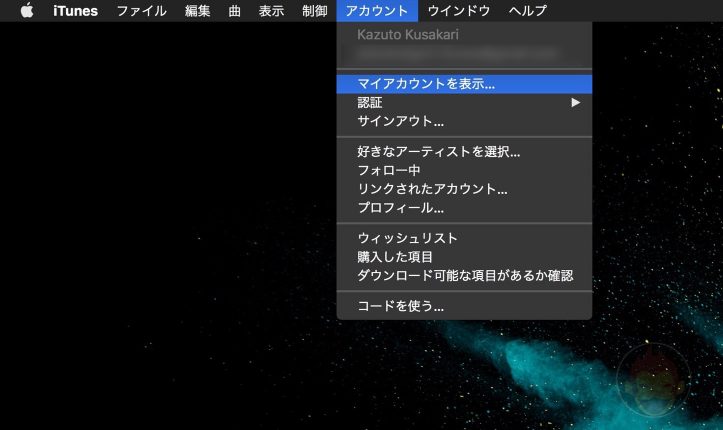The width and height of the screenshot is (723, 430).
Task: Choose ダウンロード可能な項目があるか確認
Action: coord(464,276)
